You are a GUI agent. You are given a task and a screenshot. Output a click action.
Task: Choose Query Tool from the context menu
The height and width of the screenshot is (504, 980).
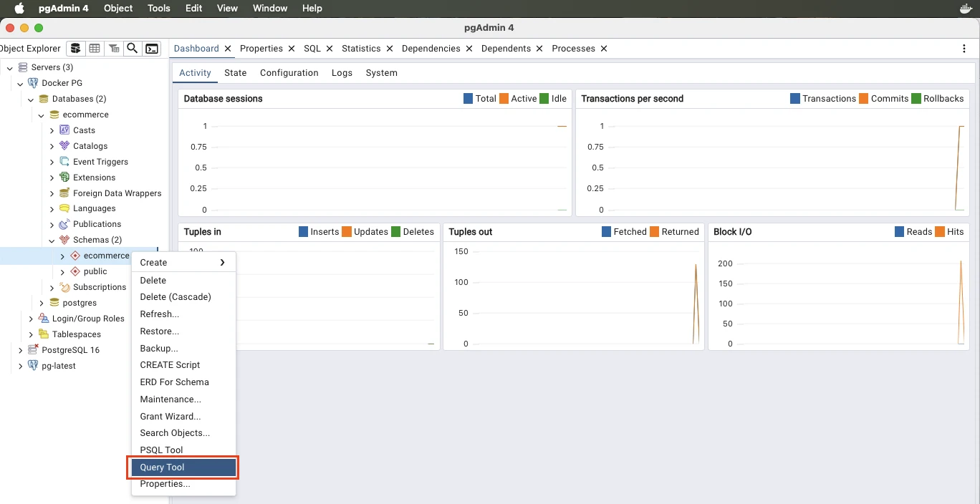click(183, 467)
